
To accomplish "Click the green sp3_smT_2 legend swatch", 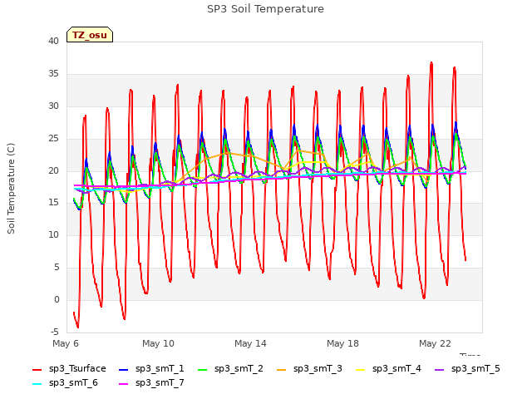I will coord(203,369).
